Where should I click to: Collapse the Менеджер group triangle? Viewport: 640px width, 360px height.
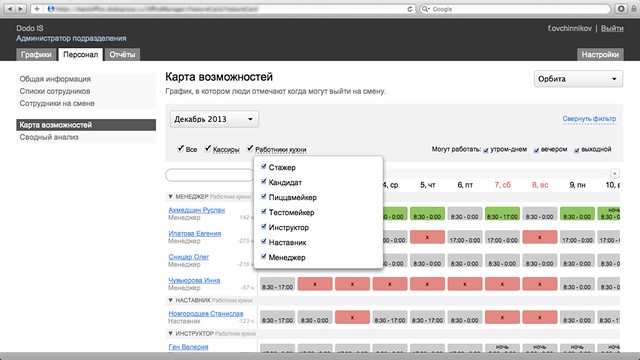170,197
